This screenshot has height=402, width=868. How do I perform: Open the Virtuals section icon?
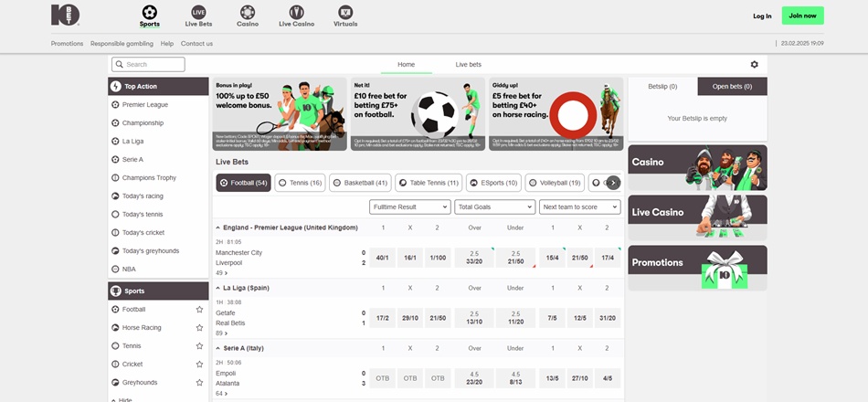point(345,12)
